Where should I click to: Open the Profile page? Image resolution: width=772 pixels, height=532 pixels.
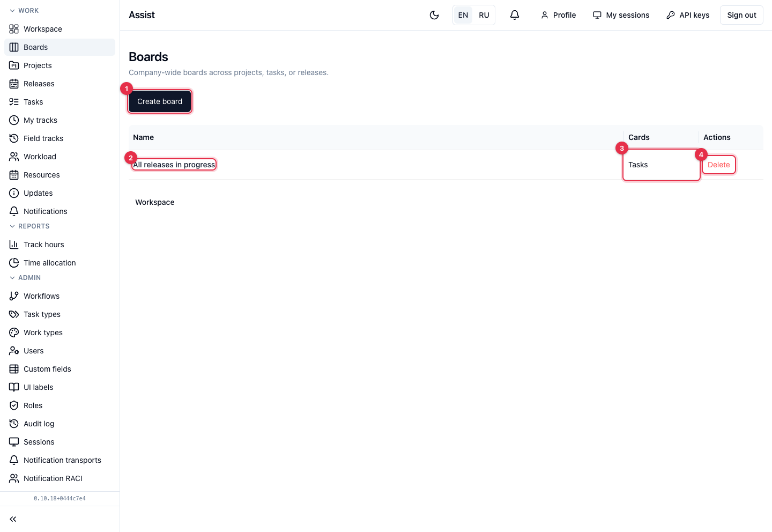click(558, 15)
